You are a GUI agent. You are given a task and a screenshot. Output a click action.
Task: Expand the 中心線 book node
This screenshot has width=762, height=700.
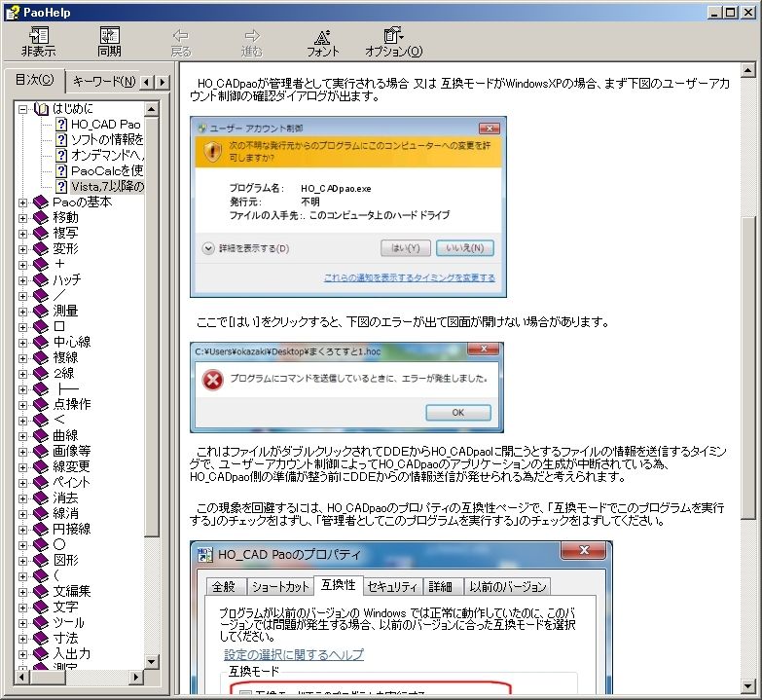(x=22, y=343)
